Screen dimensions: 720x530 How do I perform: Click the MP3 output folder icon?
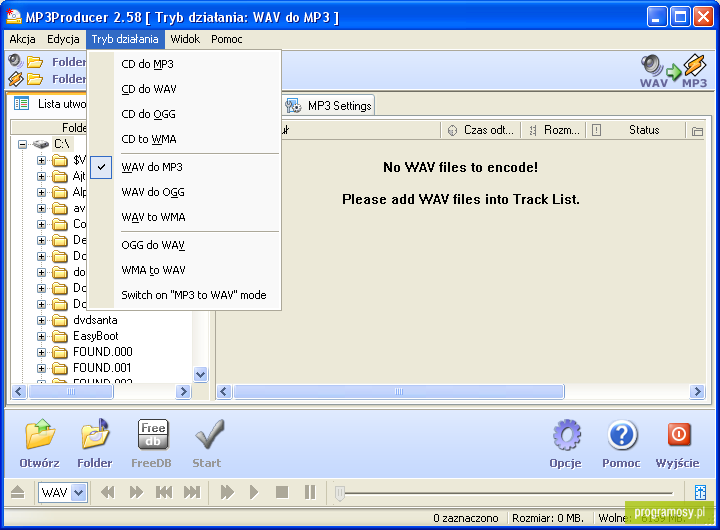point(35,79)
